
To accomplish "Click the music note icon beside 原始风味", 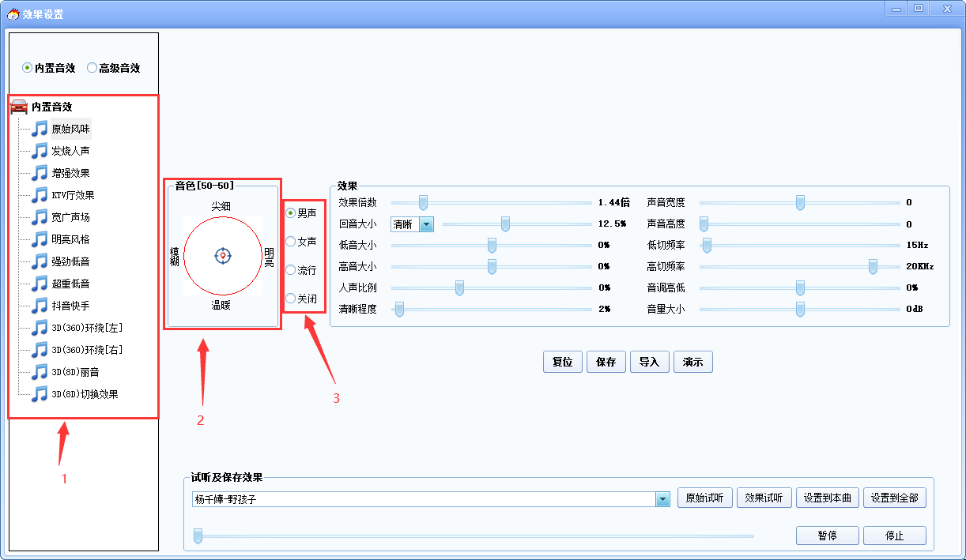I will 40,129.
